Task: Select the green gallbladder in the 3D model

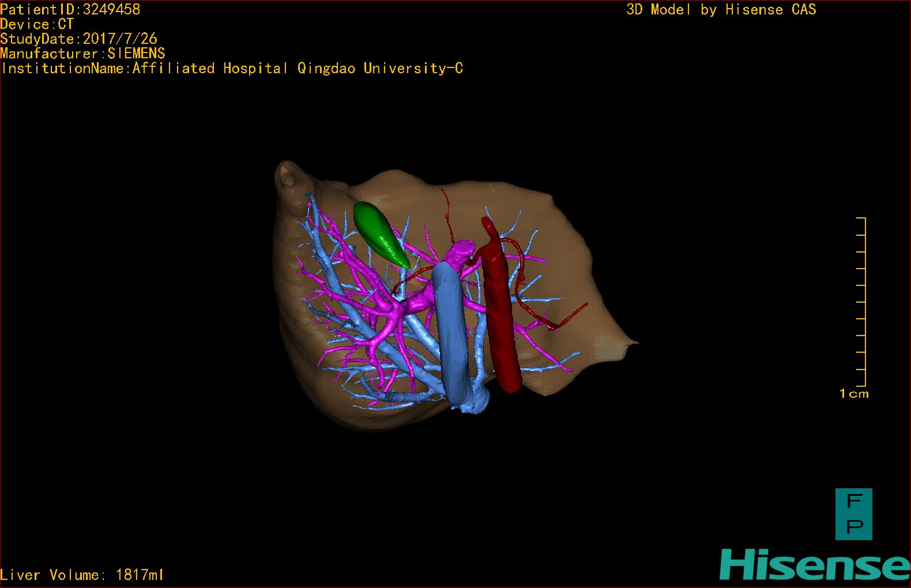Action: [381, 234]
